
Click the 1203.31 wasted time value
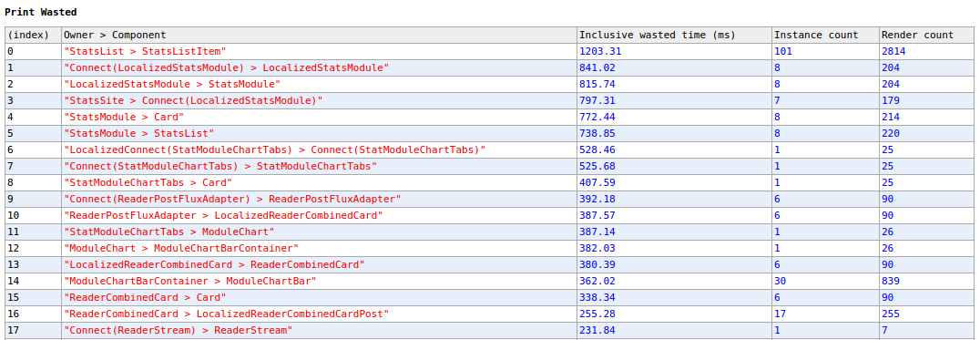(600, 52)
